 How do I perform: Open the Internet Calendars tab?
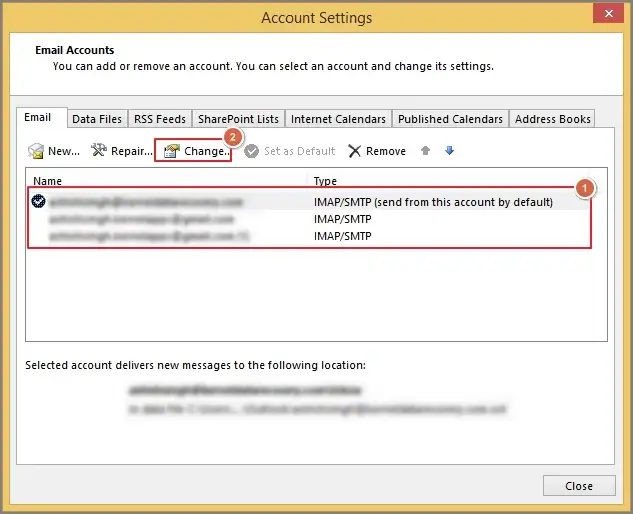pos(338,119)
